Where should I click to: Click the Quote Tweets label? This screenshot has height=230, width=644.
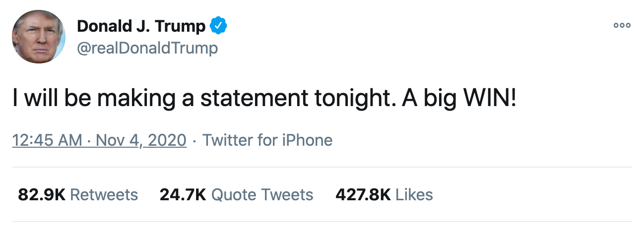262,195
